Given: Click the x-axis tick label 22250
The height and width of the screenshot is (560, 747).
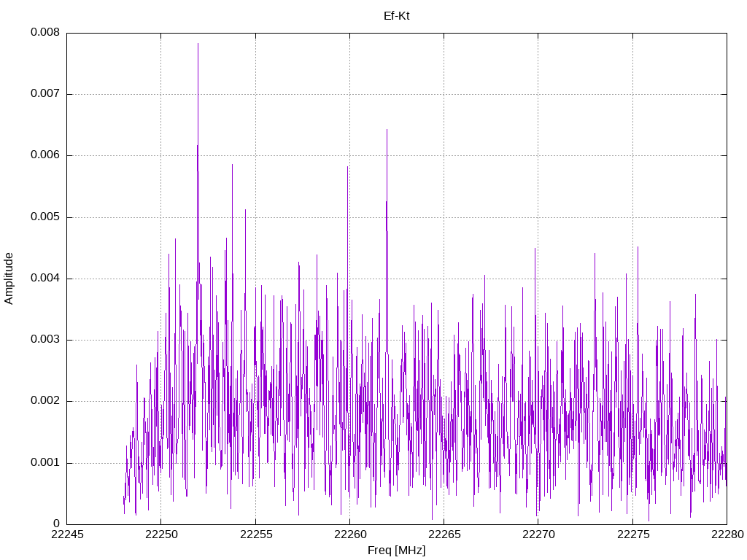Looking at the screenshot, I should pos(161,534).
